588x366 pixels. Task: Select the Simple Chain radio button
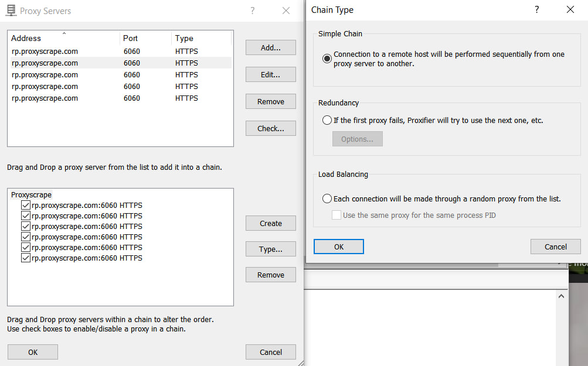click(x=327, y=58)
